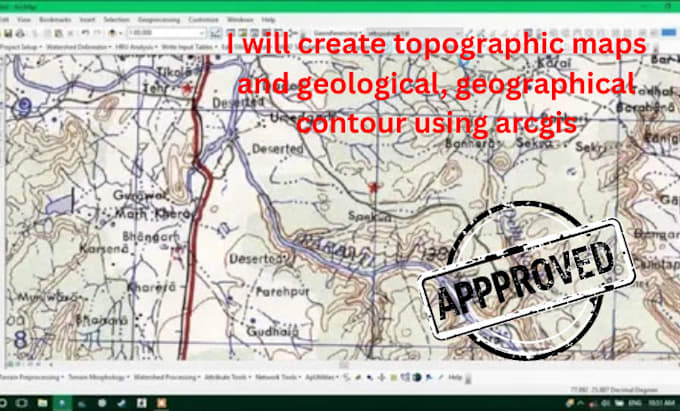Click the 'Gudhala' label on the map

[x=273, y=332]
